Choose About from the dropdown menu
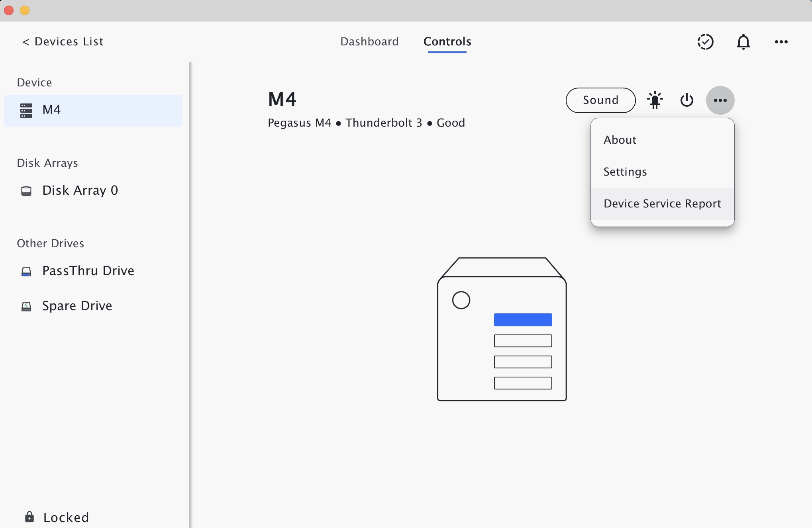Image resolution: width=812 pixels, height=528 pixels. [620, 140]
